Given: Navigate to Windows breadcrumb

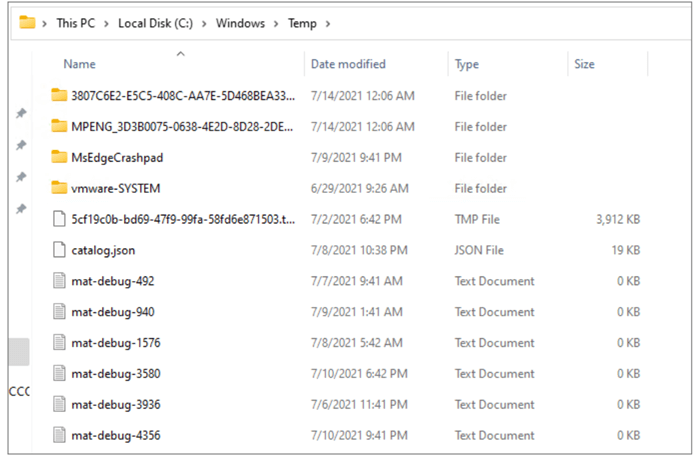Looking at the screenshot, I should coord(240,23).
